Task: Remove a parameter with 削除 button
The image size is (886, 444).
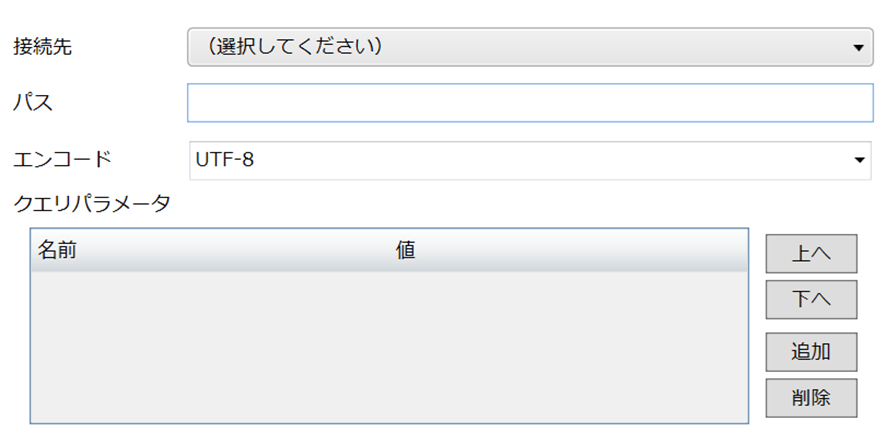Action: point(811,397)
